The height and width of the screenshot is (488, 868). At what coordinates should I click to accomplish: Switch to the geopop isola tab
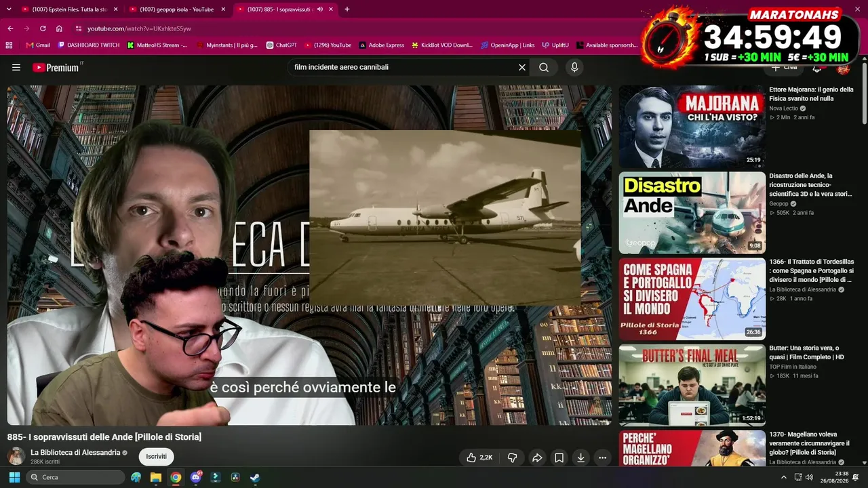tap(176, 9)
